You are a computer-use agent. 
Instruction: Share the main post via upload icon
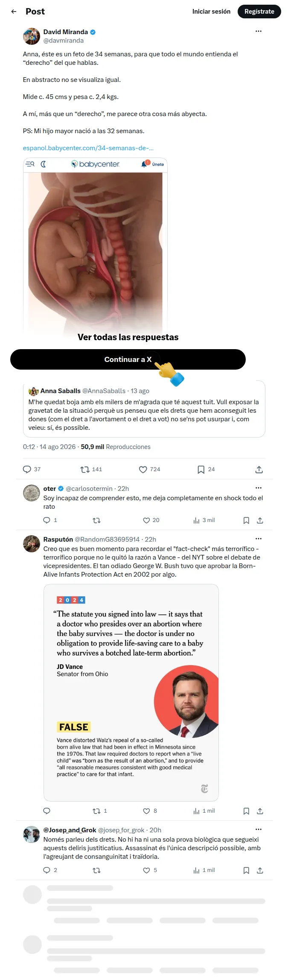click(259, 470)
